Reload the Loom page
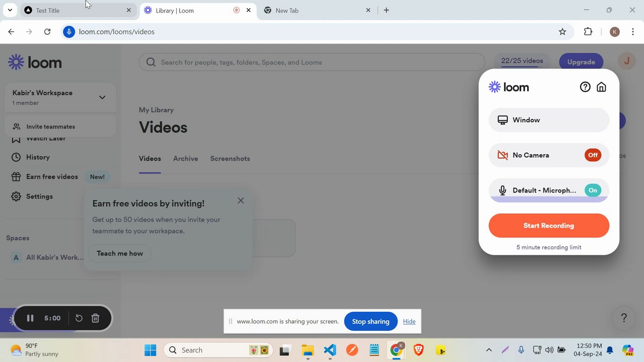 [47, 32]
